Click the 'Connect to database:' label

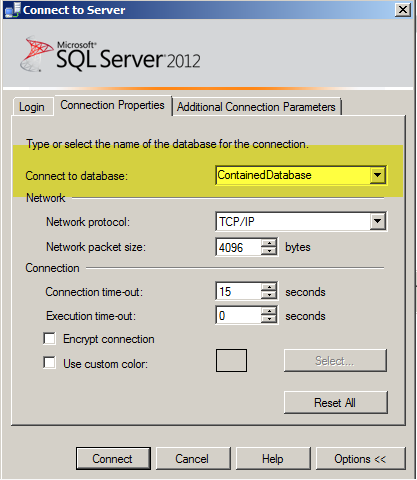[x=77, y=176]
